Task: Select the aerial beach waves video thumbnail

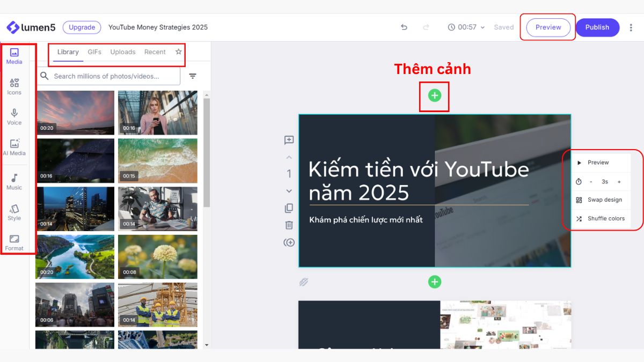Action: 158,160
